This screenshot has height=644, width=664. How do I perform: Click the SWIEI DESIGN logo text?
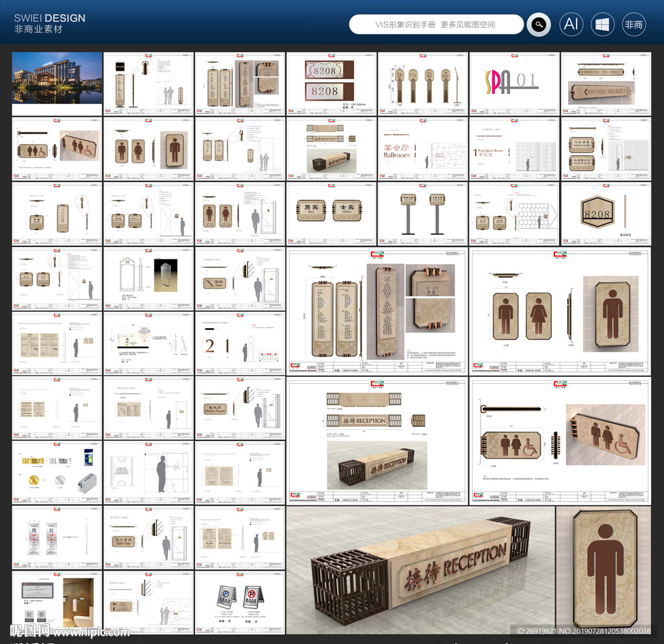click(x=49, y=18)
